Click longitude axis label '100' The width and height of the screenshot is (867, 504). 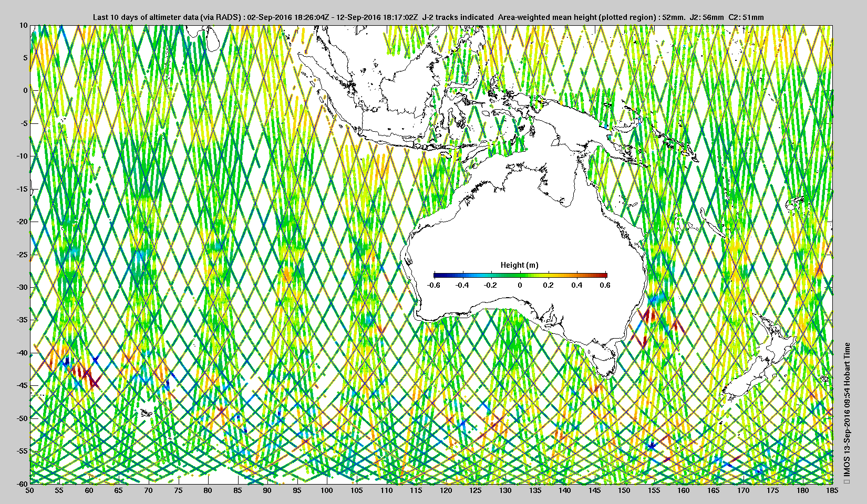point(327,490)
